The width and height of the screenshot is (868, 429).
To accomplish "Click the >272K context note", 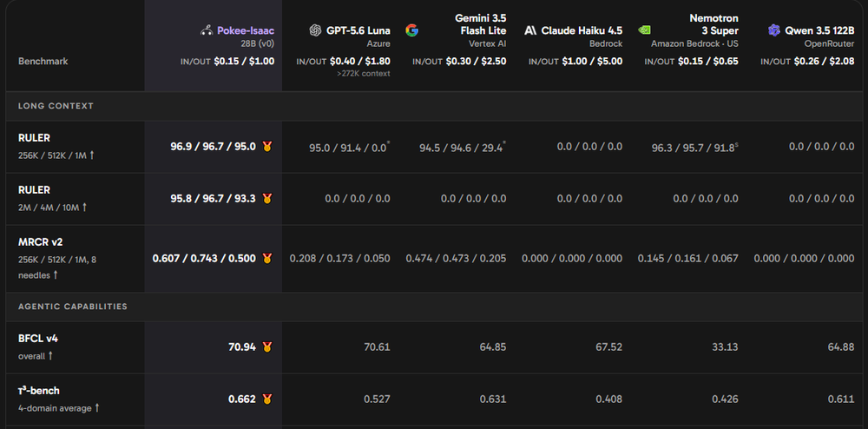I will tap(363, 74).
